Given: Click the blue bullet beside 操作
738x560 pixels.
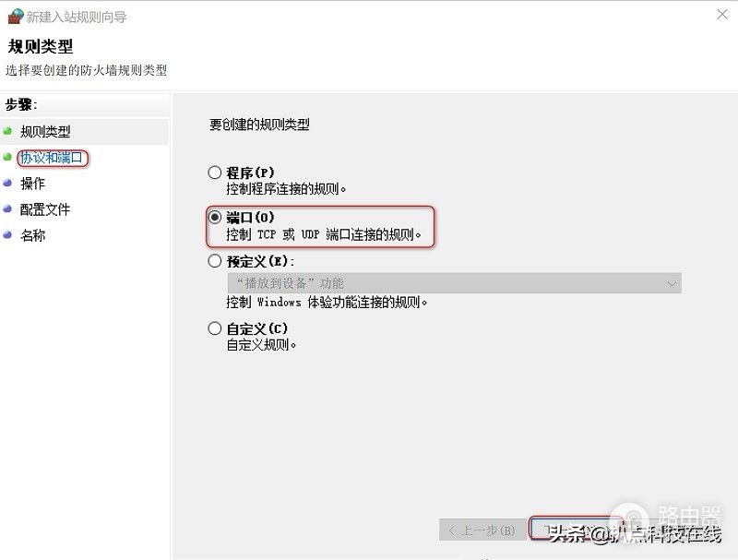Looking at the screenshot, I should pyautogui.click(x=7, y=183).
